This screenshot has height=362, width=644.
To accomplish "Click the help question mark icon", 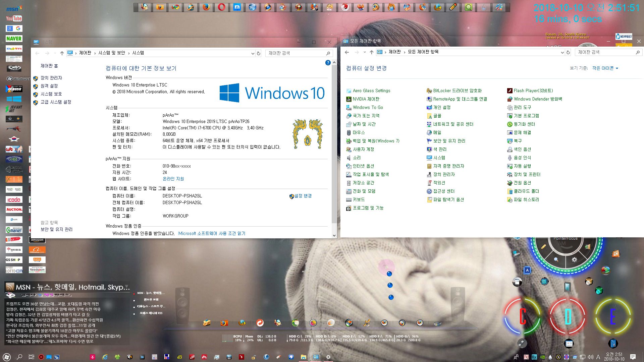I will pos(328,63).
